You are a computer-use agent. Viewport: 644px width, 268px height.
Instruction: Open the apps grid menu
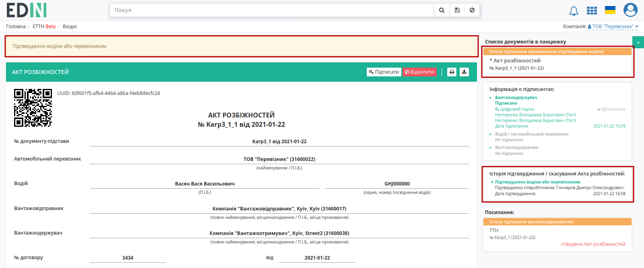point(592,10)
